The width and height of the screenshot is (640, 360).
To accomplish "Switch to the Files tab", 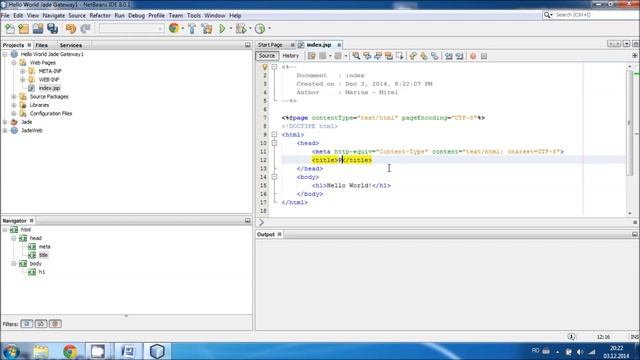I will [x=42, y=45].
